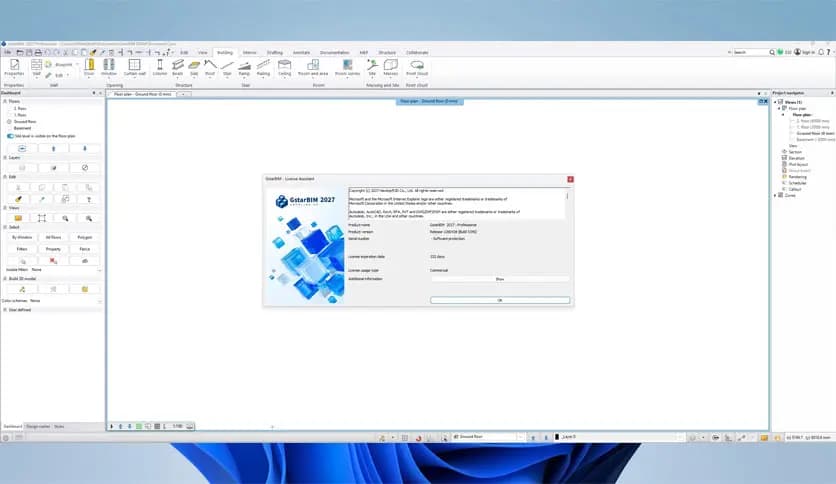Open the Drafting ribbon tab

pyautogui.click(x=275, y=52)
